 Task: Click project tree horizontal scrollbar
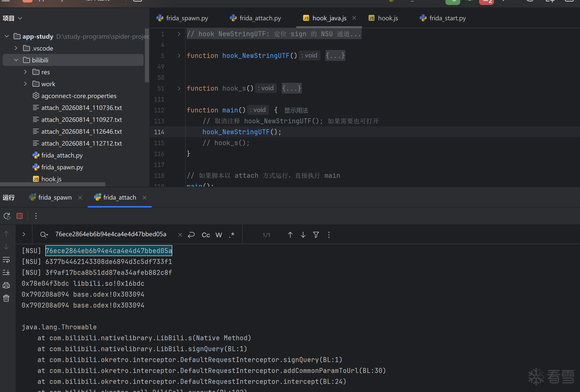(x=53, y=184)
